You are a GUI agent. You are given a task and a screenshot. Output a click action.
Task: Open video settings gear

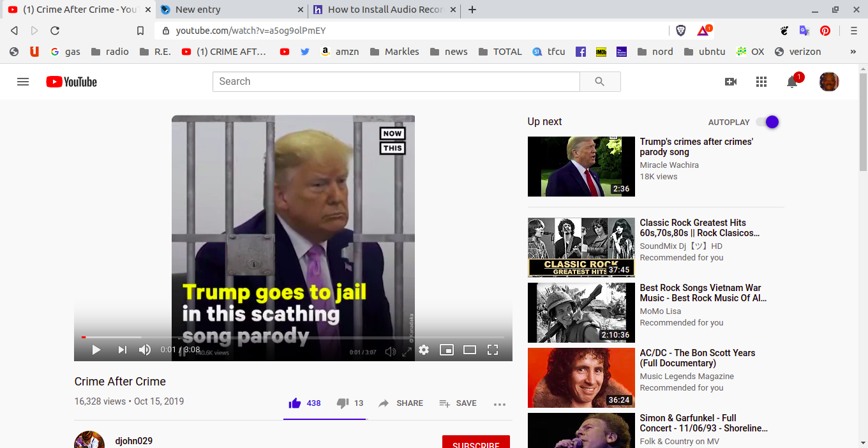[424, 350]
